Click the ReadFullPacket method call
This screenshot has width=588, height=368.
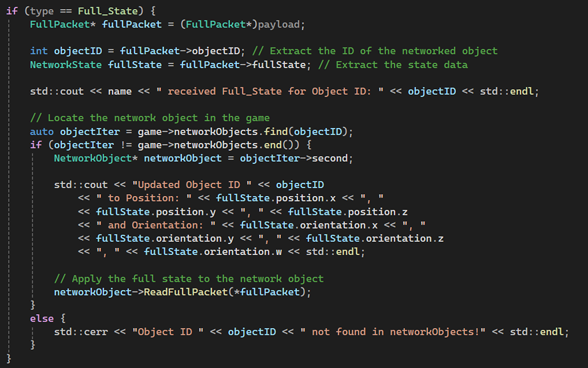tap(180, 292)
